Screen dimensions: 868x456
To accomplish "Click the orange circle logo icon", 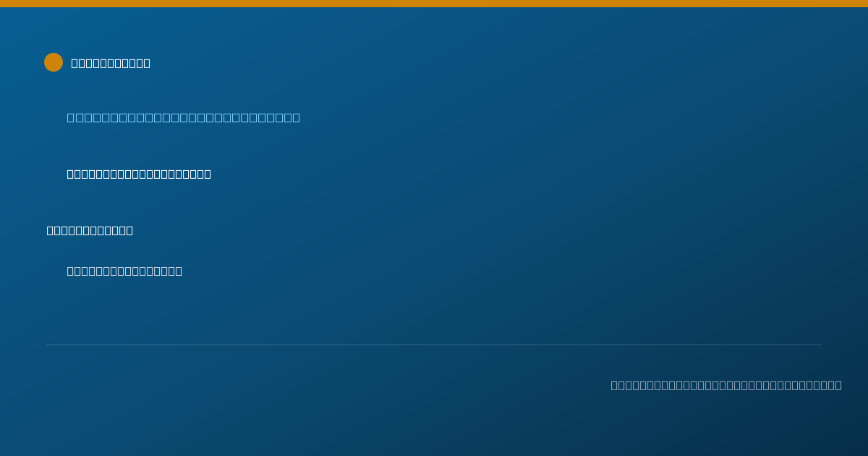I will (x=54, y=62).
